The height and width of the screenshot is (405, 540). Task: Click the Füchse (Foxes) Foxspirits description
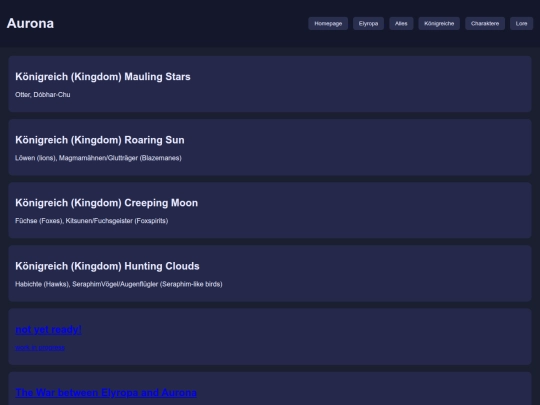tap(92, 221)
